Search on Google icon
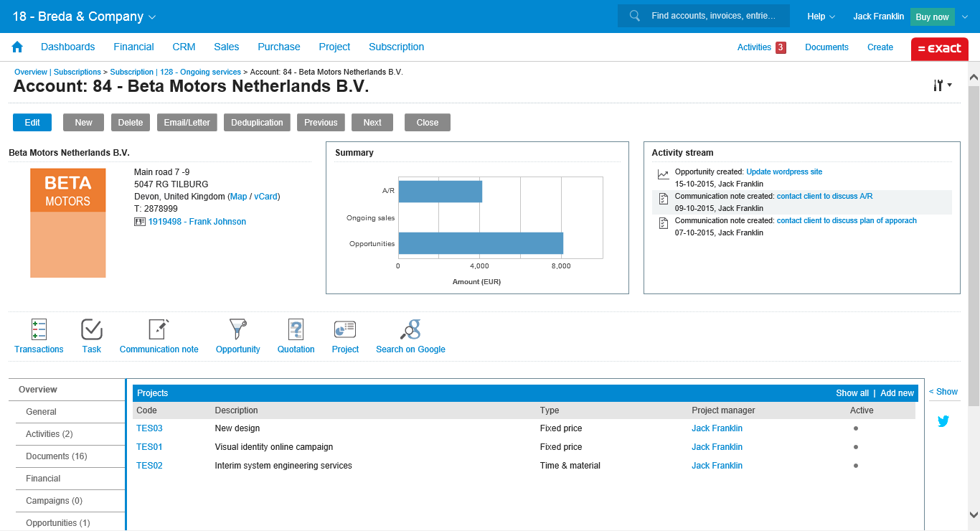 [410, 329]
